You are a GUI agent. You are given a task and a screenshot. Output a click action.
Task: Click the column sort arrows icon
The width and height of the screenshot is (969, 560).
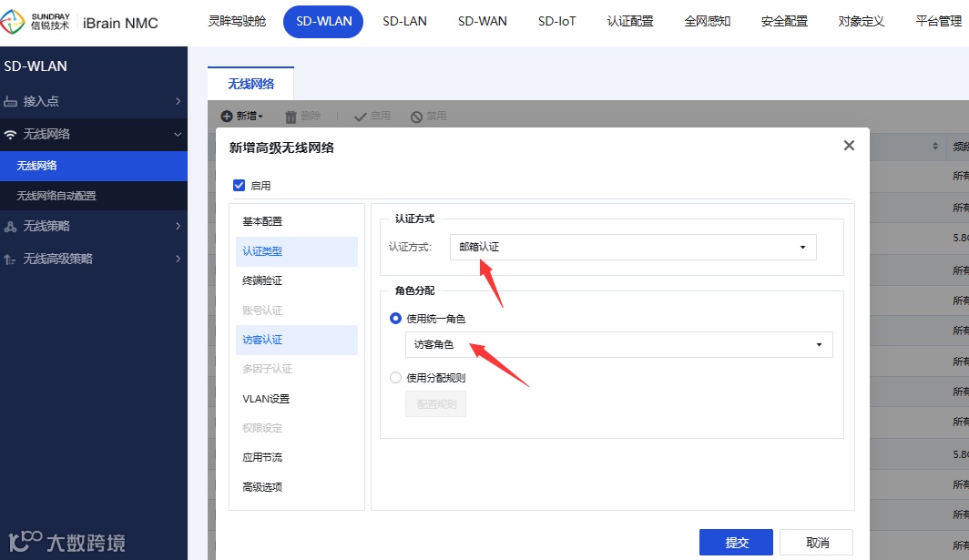click(935, 146)
